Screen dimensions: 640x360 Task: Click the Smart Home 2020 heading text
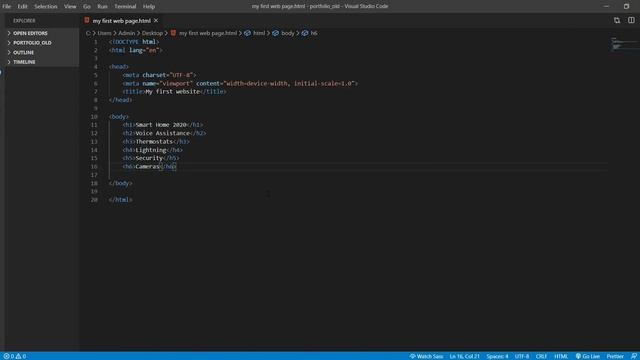[161, 125]
